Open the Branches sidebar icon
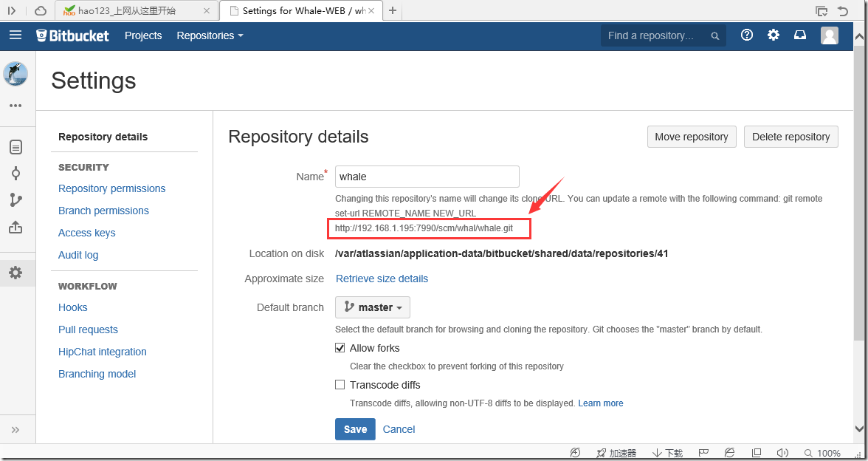 16,200
